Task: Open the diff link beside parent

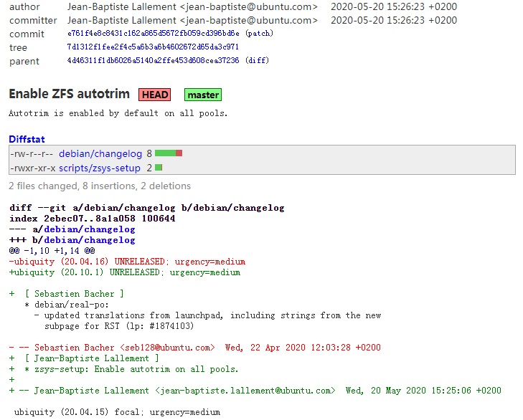Action: (x=257, y=61)
